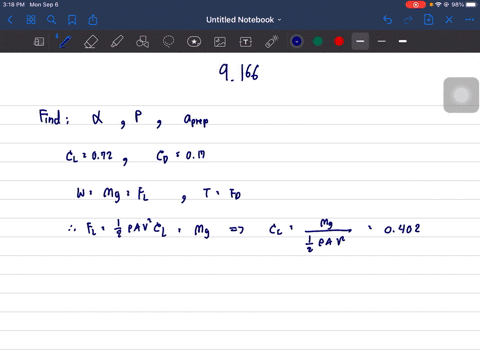The image size is (480, 360).
Task: Select the Highlighter tool
Action: click(117, 42)
